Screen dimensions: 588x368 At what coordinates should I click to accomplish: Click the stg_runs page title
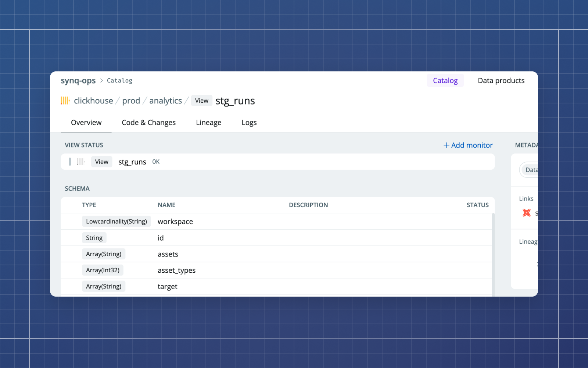(x=235, y=101)
